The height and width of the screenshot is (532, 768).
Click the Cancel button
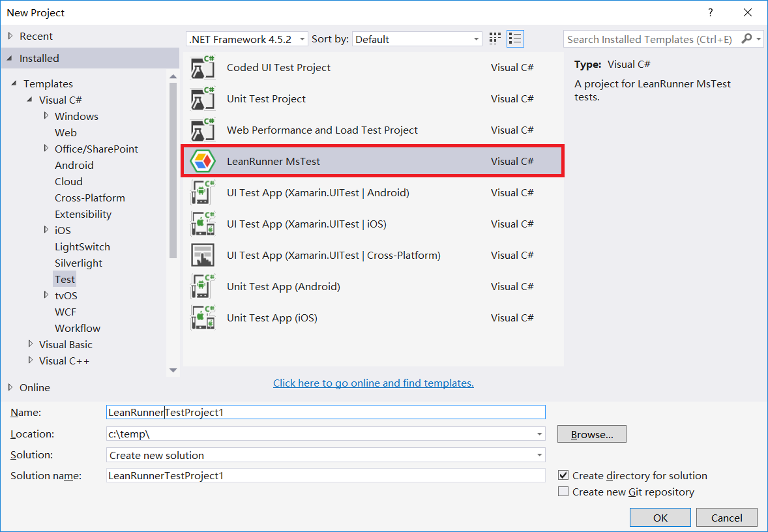click(726, 518)
